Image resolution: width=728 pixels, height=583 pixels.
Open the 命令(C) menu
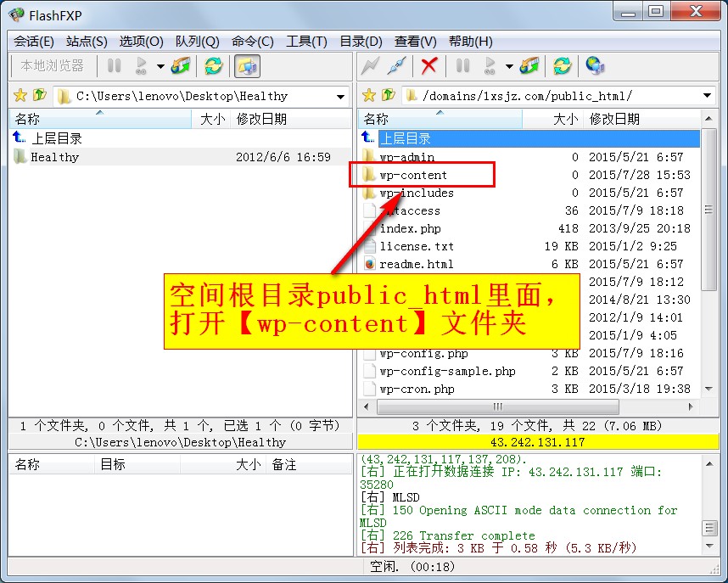coord(253,42)
